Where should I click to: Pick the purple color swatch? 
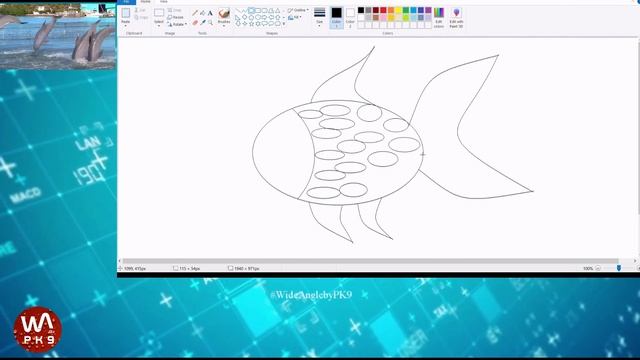428,11
